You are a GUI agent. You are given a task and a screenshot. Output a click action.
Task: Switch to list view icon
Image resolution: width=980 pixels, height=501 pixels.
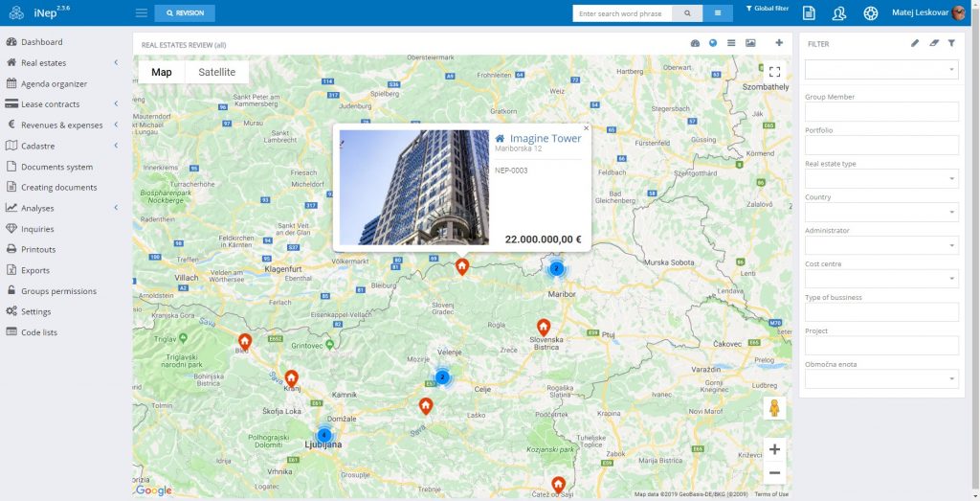pos(731,43)
